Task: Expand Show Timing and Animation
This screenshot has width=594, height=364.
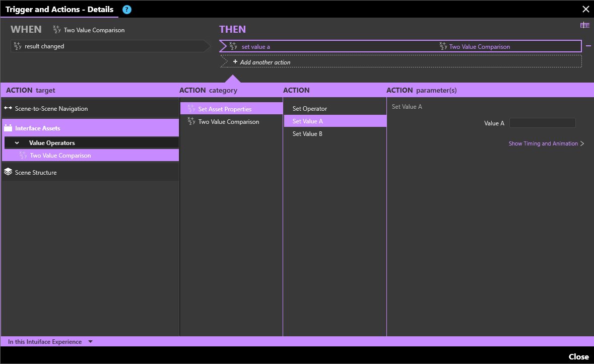Action: coord(546,143)
